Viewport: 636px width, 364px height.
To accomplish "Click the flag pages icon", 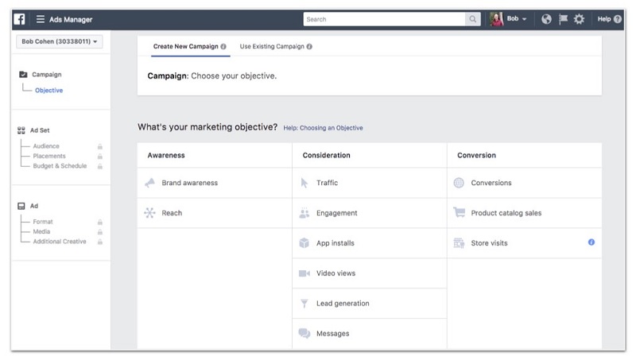I will [x=563, y=19].
